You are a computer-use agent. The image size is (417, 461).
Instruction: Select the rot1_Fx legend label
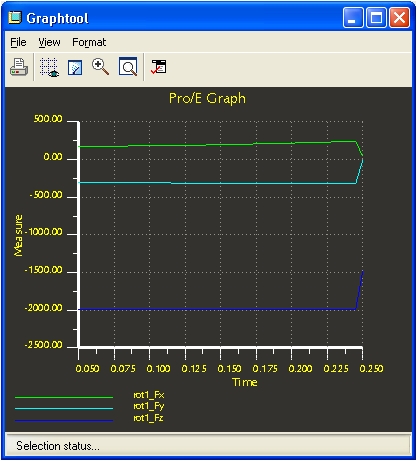(149, 395)
